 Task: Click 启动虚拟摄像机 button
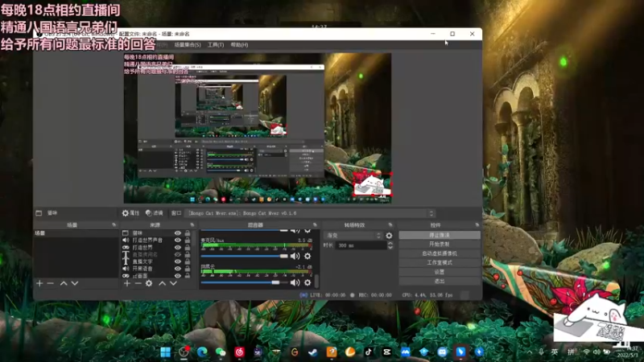click(x=440, y=253)
